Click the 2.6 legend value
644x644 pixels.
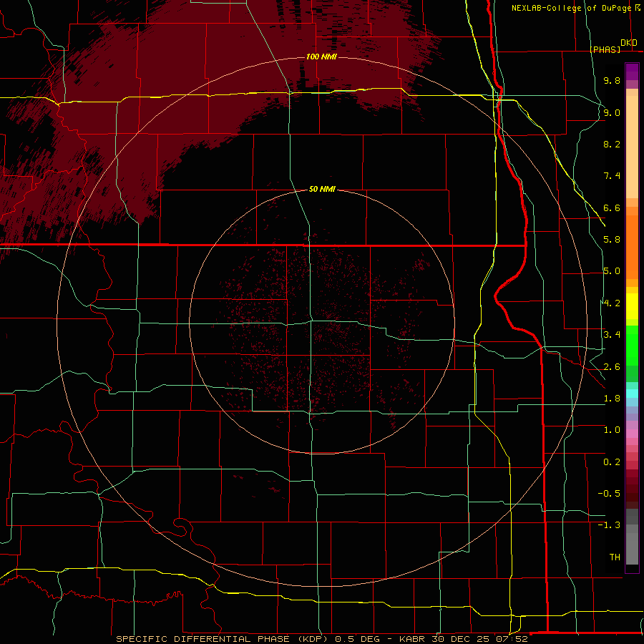point(612,367)
